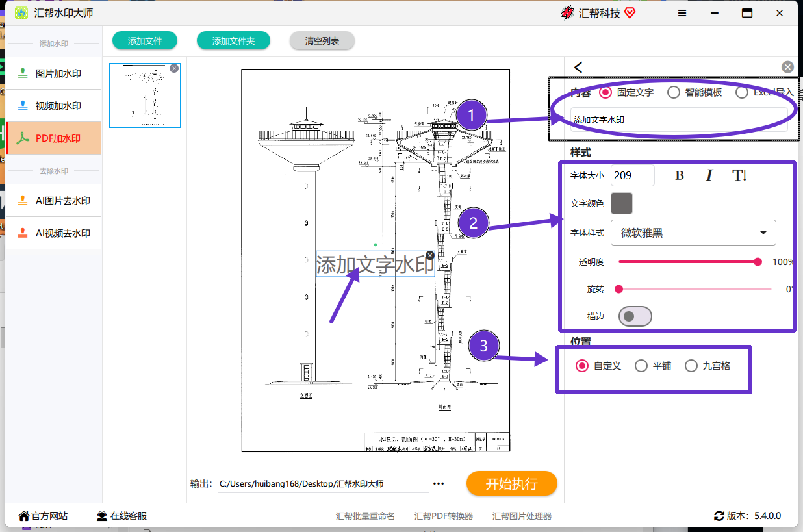Viewport: 803px width, 532px height.
Task: Open the AI图片去水印 menu item
Action: (x=54, y=201)
